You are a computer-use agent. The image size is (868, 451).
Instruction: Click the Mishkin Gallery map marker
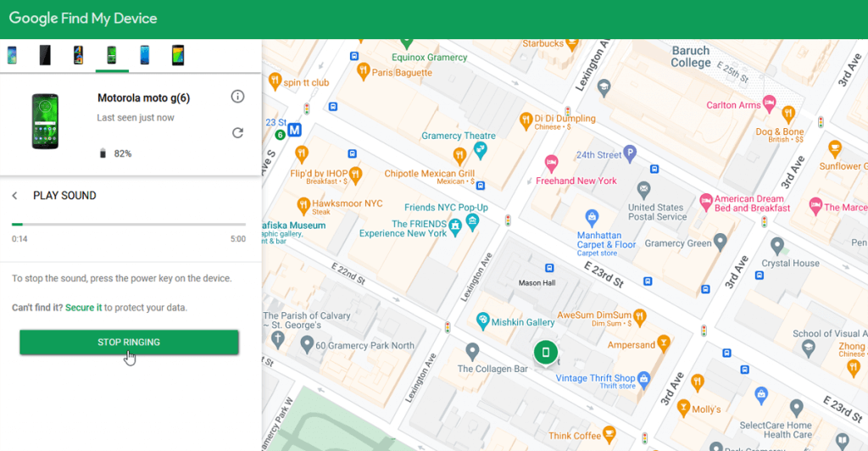coord(482,321)
